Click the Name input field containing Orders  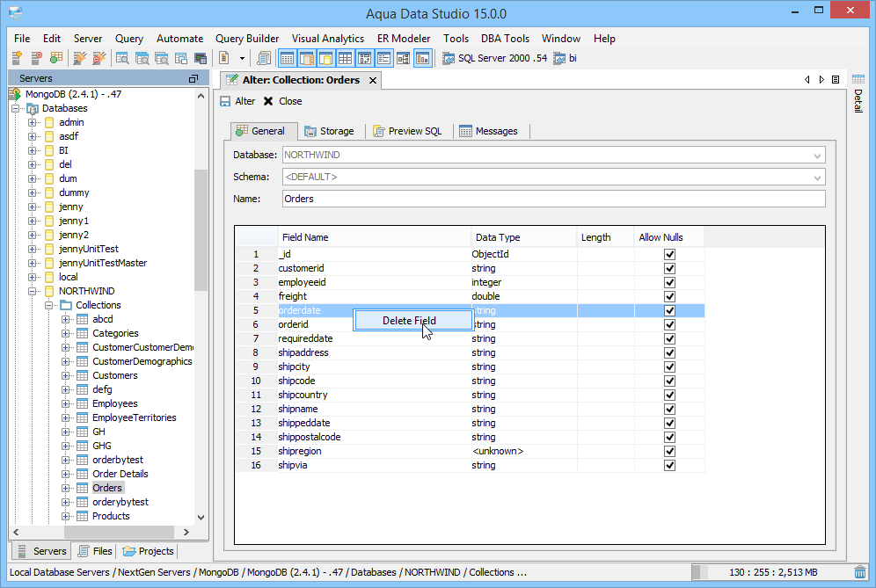point(553,199)
